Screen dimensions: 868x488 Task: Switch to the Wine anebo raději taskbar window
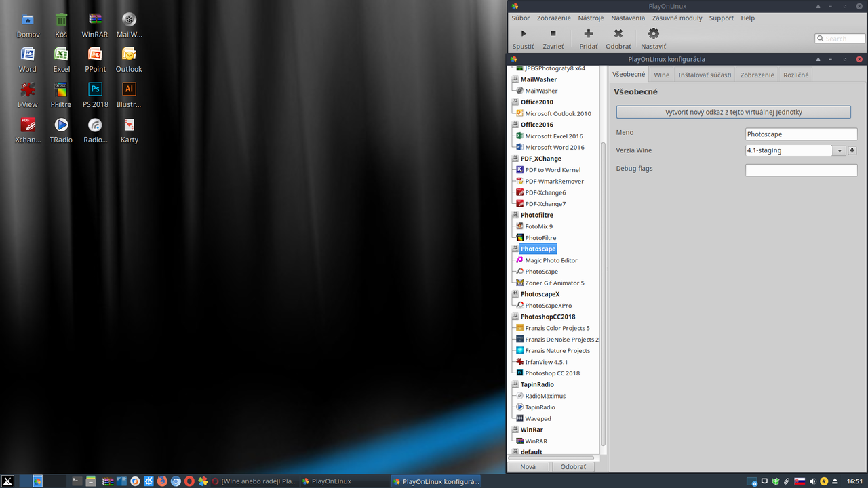(x=255, y=481)
